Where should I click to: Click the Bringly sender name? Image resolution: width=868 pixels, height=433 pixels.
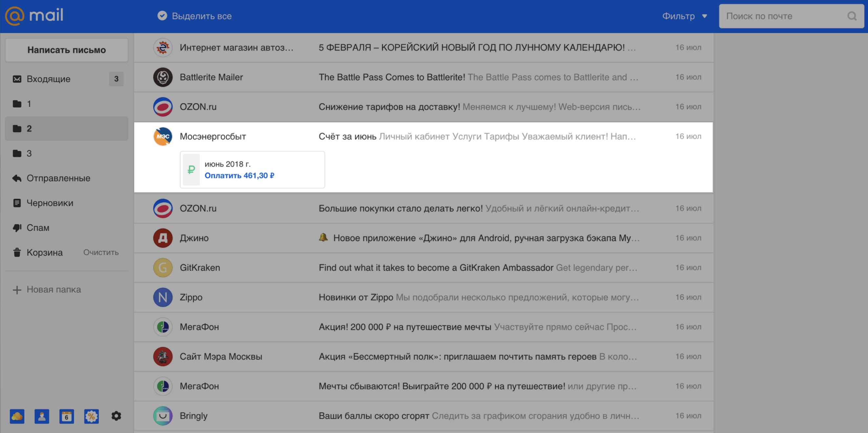(x=193, y=416)
